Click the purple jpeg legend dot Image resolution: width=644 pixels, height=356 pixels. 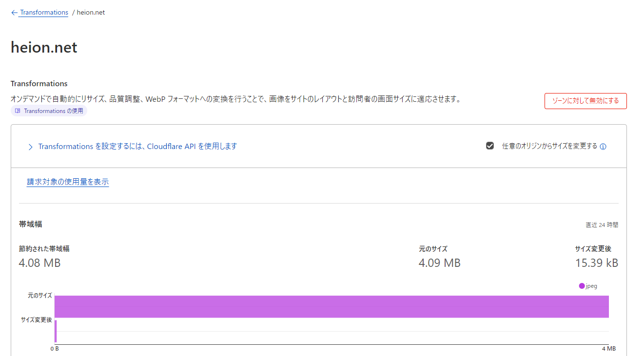582,286
